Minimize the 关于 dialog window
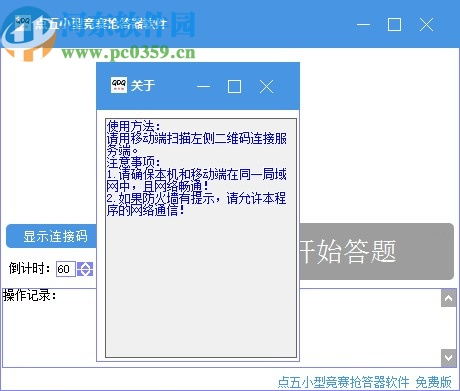 (203, 87)
